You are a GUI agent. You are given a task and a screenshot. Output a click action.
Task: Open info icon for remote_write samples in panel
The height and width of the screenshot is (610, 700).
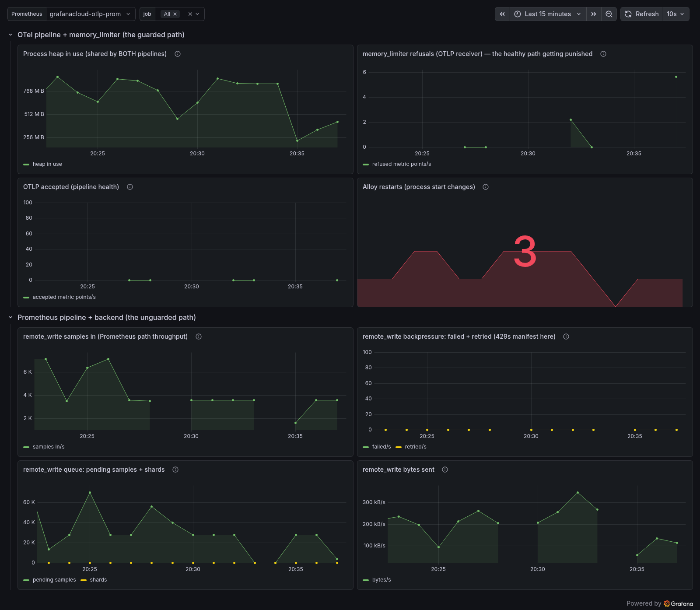click(199, 337)
